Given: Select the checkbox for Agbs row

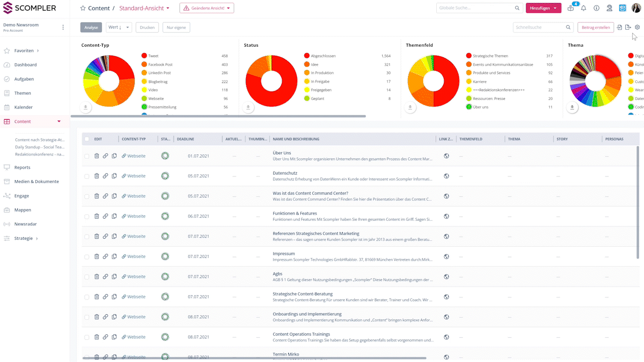Looking at the screenshot, I should click(x=87, y=277).
